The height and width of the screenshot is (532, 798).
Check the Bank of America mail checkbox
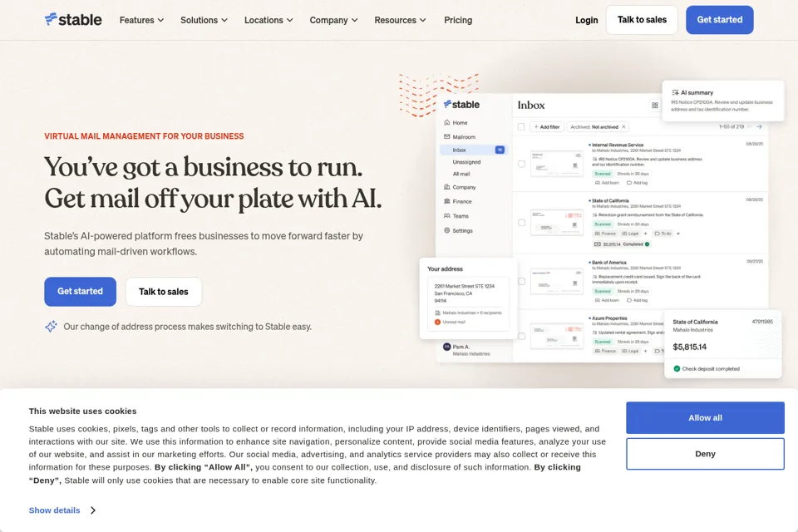(521, 281)
